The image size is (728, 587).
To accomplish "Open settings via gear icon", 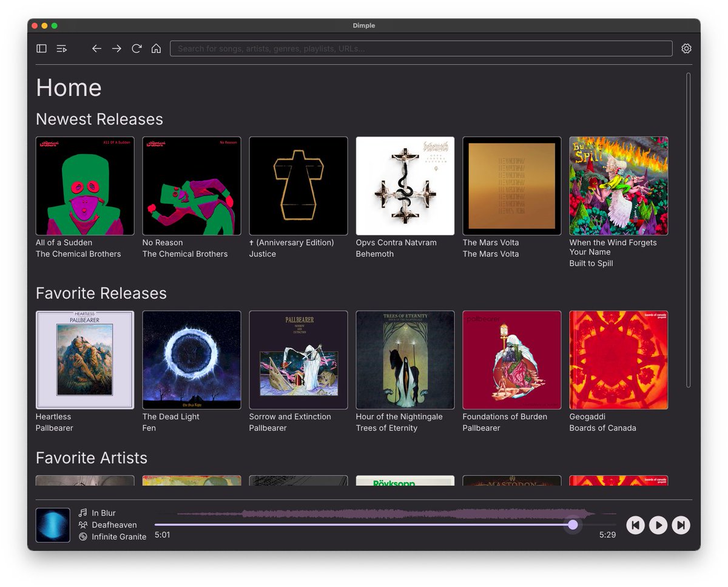I will [x=686, y=49].
